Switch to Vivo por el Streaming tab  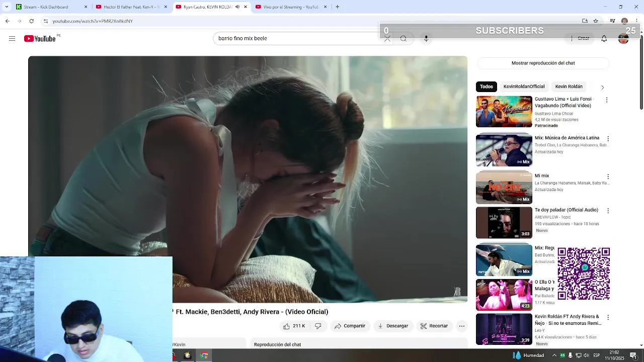point(291,7)
